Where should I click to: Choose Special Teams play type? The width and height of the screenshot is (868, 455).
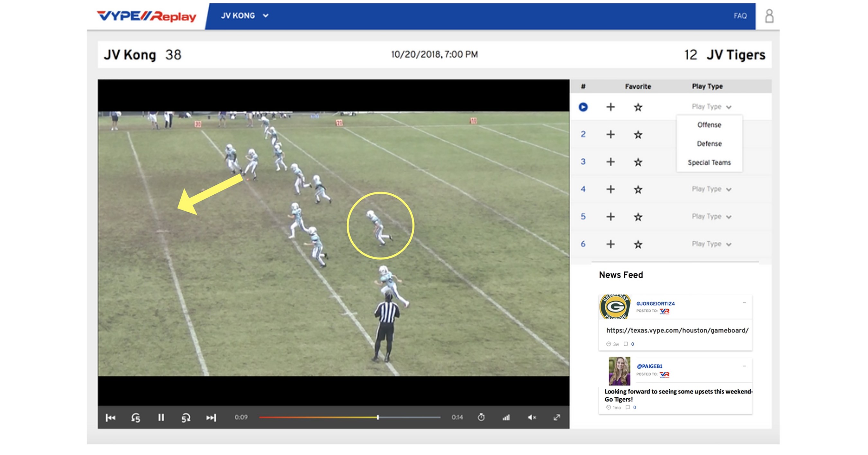[x=709, y=162]
